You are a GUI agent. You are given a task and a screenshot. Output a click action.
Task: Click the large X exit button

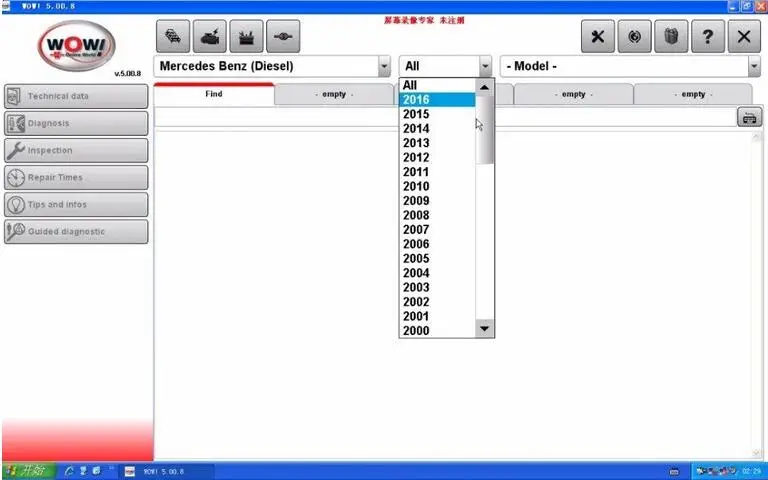tap(744, 36)
